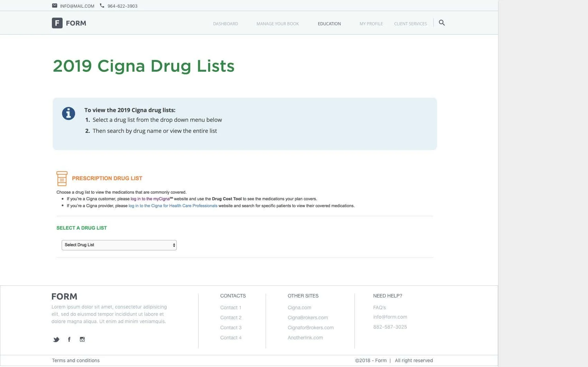Open the Client Services menu item
588x367 pixels.
(x=411, y=24)
